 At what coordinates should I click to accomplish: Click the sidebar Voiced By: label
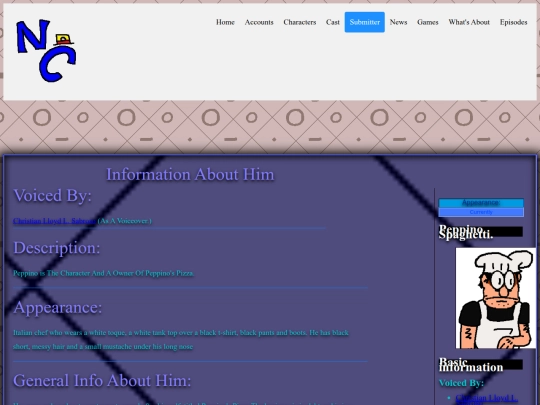tap(461, 383)
